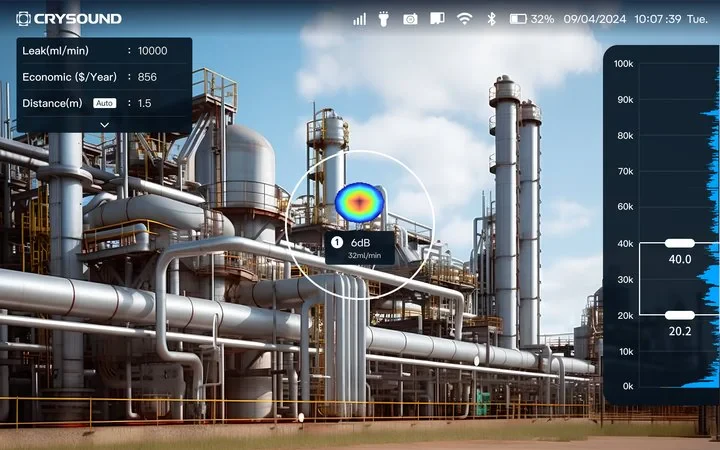
Task: Toggle the Auto distance badge
Action: click(x=105, y=103)
